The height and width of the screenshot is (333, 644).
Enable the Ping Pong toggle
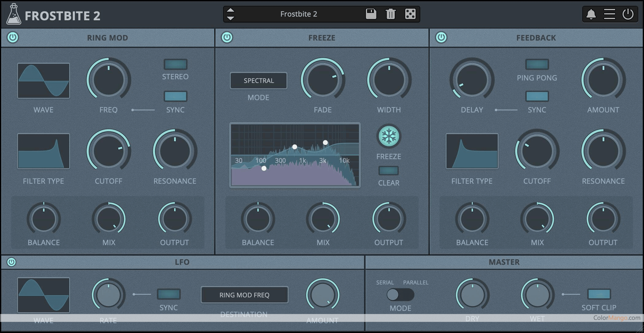click(537, 64)
